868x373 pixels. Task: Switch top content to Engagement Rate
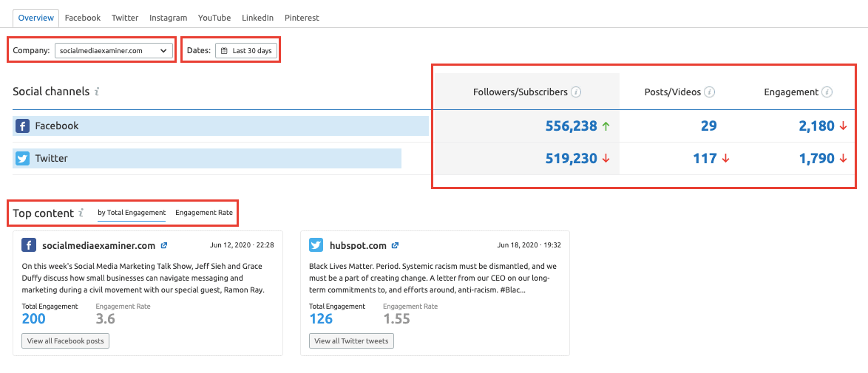coord(204,213)
